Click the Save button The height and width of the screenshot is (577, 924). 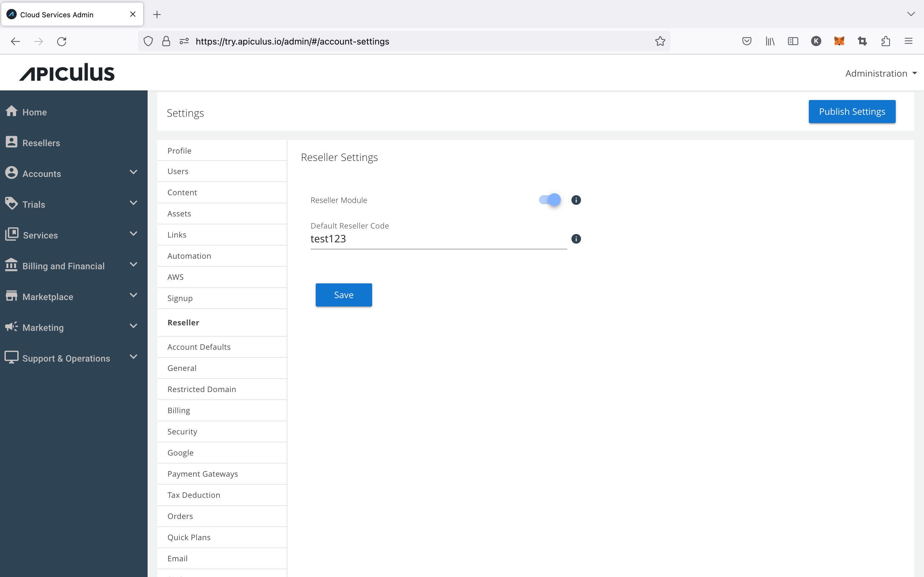pyautogui.click(x=343, y=295)
